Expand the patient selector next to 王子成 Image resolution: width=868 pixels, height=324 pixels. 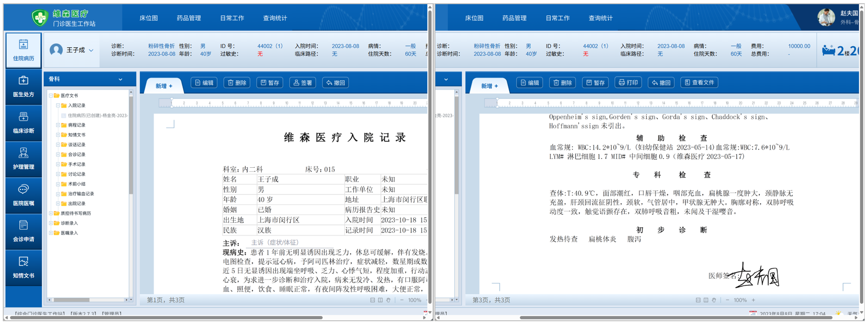click(91, 50)
